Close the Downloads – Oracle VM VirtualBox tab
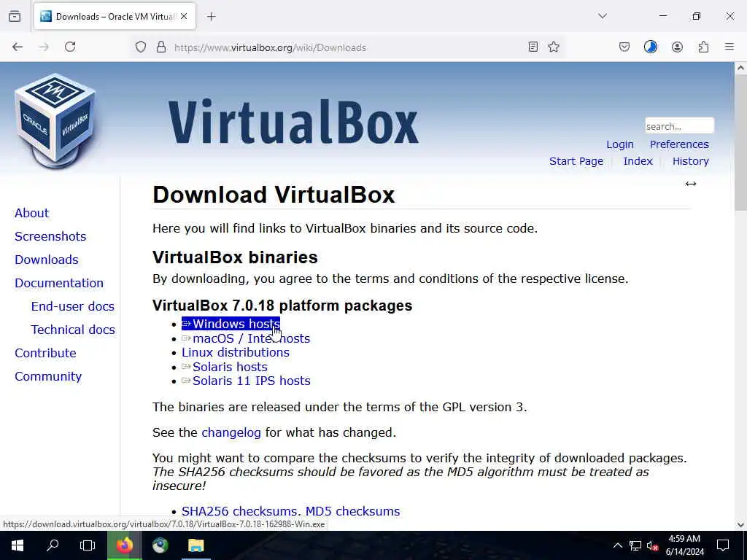This screenshot has height=560, width=747. [184, 16]
